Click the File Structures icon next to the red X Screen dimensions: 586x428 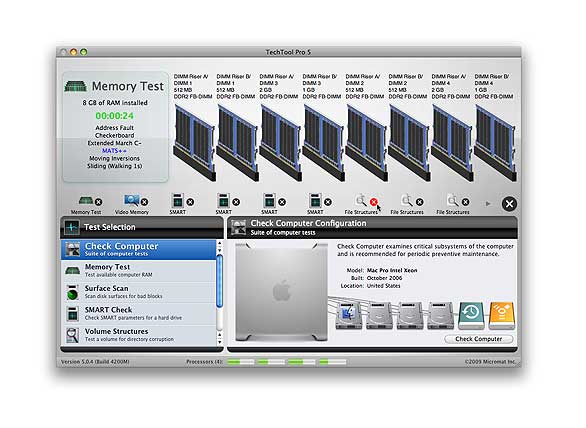(361, 201)
